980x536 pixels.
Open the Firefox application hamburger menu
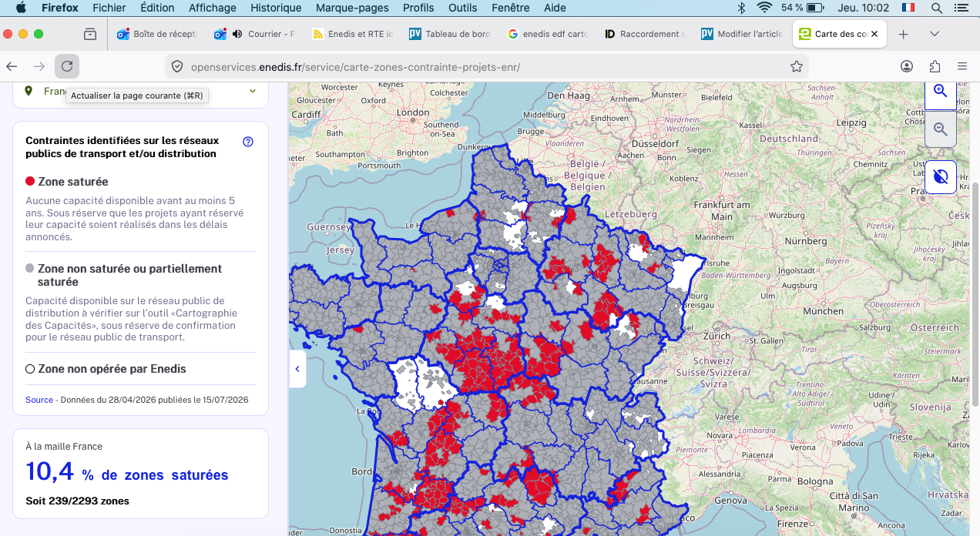[x=962, y=66]
